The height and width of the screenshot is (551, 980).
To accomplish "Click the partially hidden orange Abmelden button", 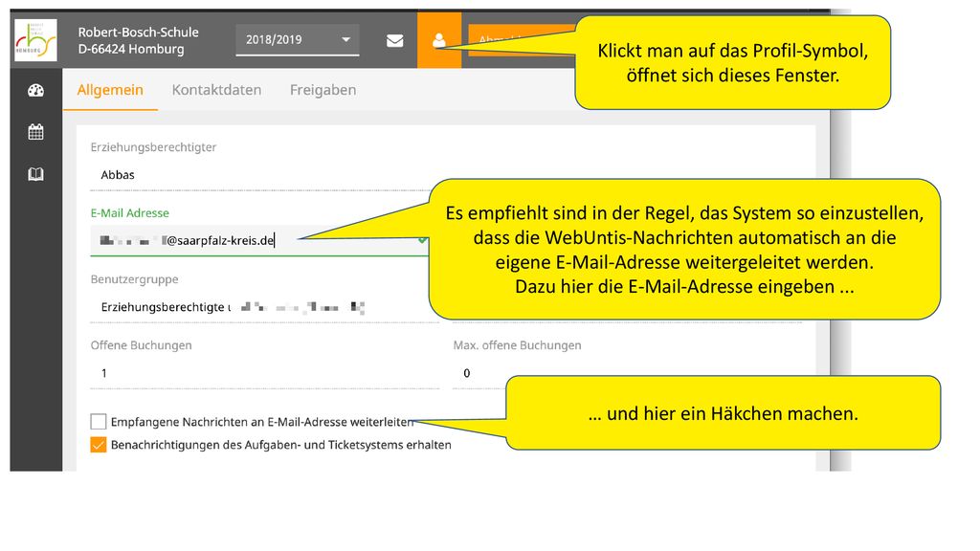I will (x=522, y=40).
